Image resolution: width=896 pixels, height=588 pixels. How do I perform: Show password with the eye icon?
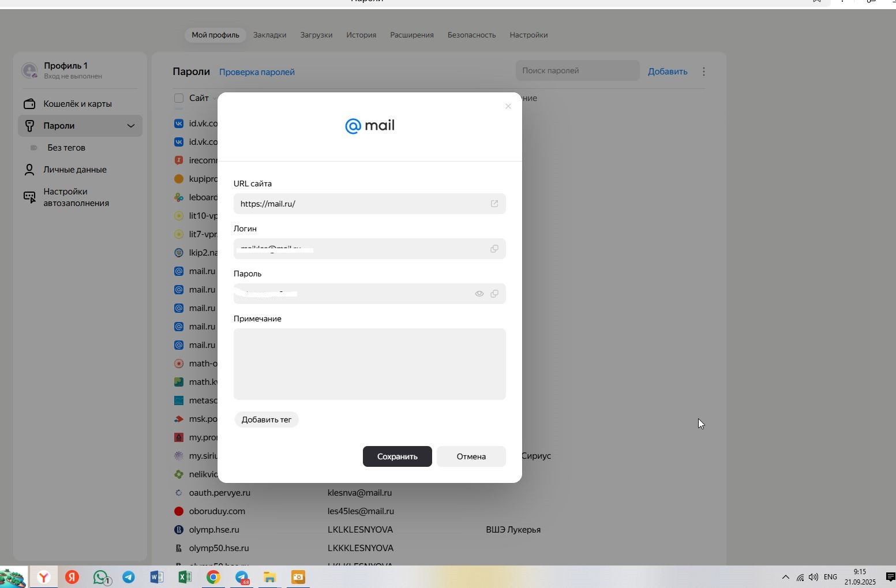(479, 294)
